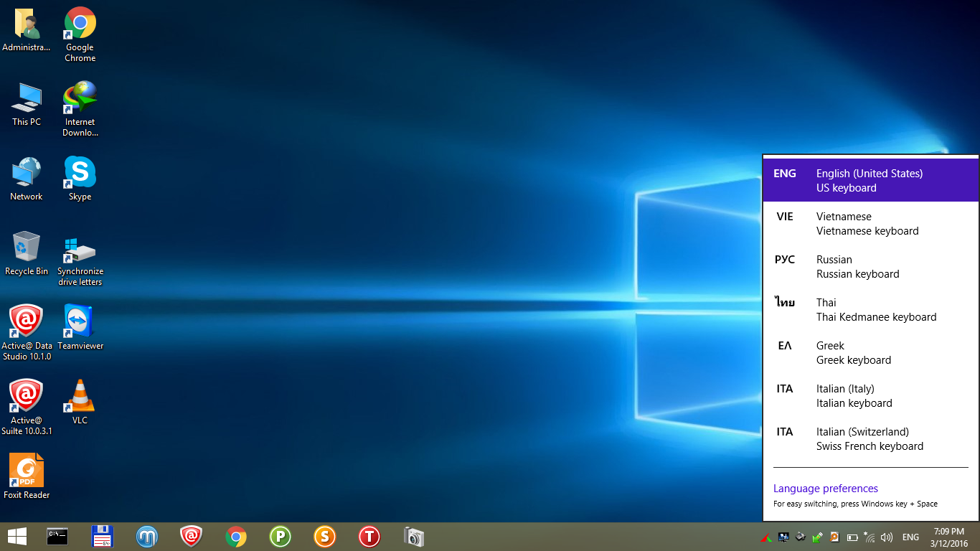Click the orange 'S' taskbar icon
Screen dimensions: 980x551
click(324, 537)
